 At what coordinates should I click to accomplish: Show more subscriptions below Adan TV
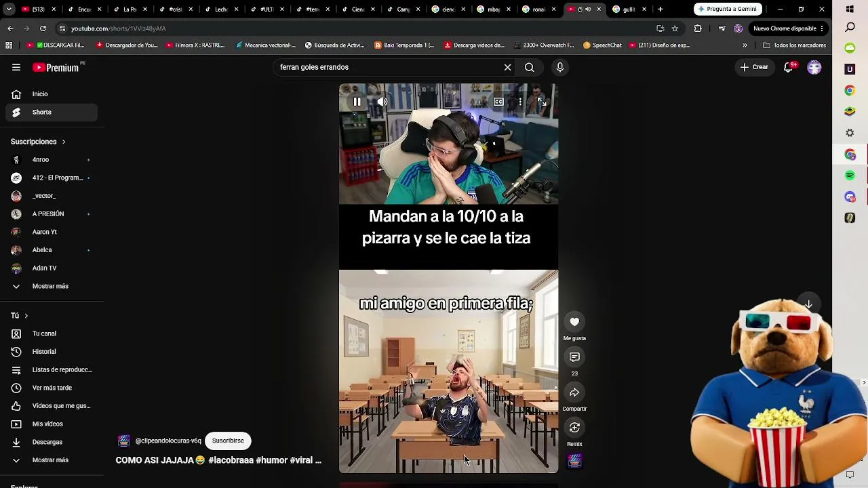tap(52, 286)
